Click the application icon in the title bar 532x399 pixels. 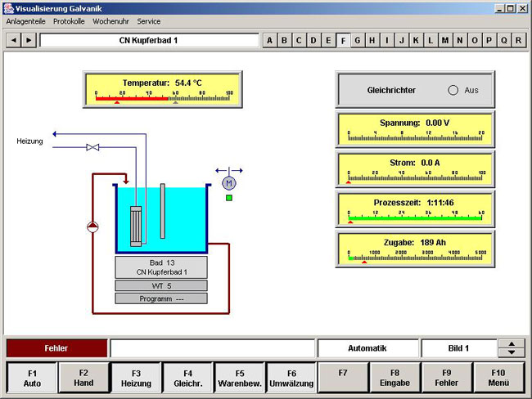click(7, 7)
